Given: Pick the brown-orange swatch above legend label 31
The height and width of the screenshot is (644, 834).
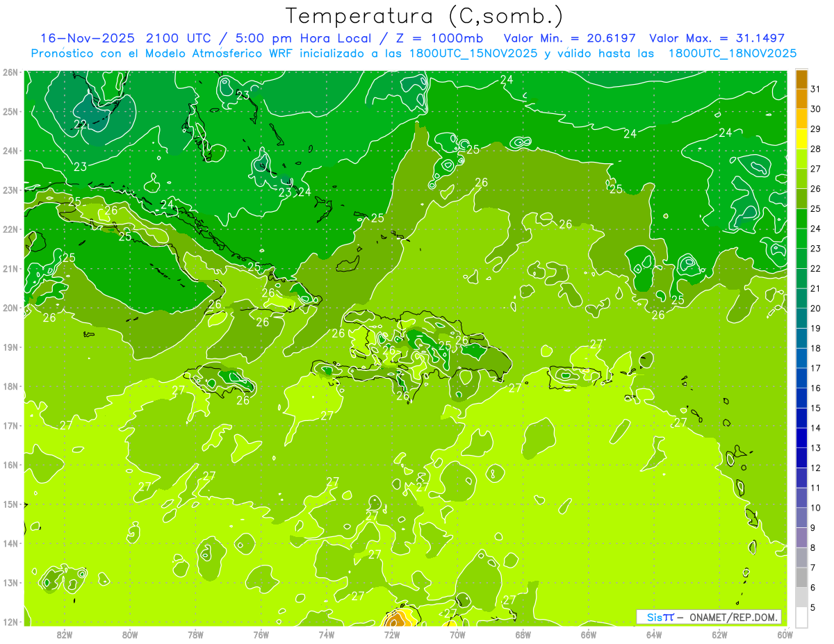Looking at the screenshot, I should click(x=801, y=79).
